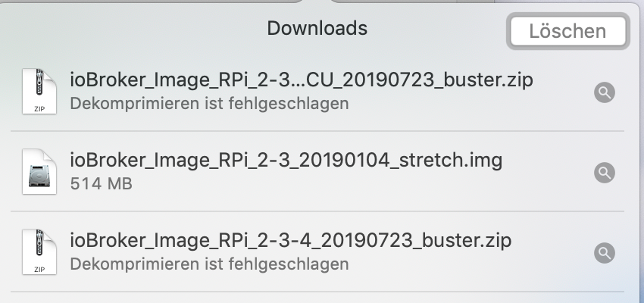Click the Downloads title
Screen dimensions: 644x303
coord(317,29)
